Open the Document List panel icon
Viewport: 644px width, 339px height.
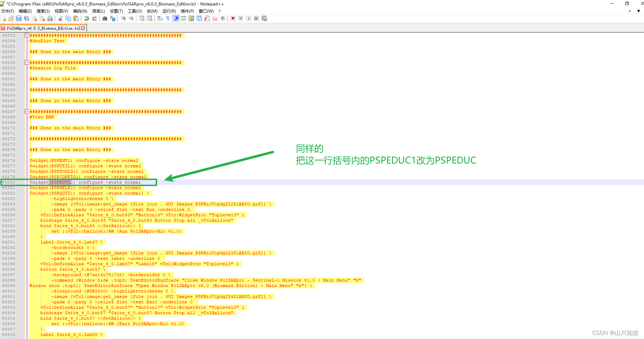199,18
